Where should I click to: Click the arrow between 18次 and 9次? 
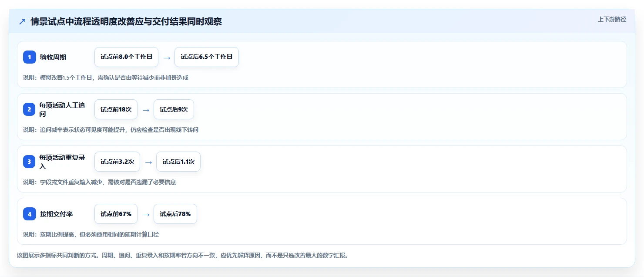tap(146, 110)
